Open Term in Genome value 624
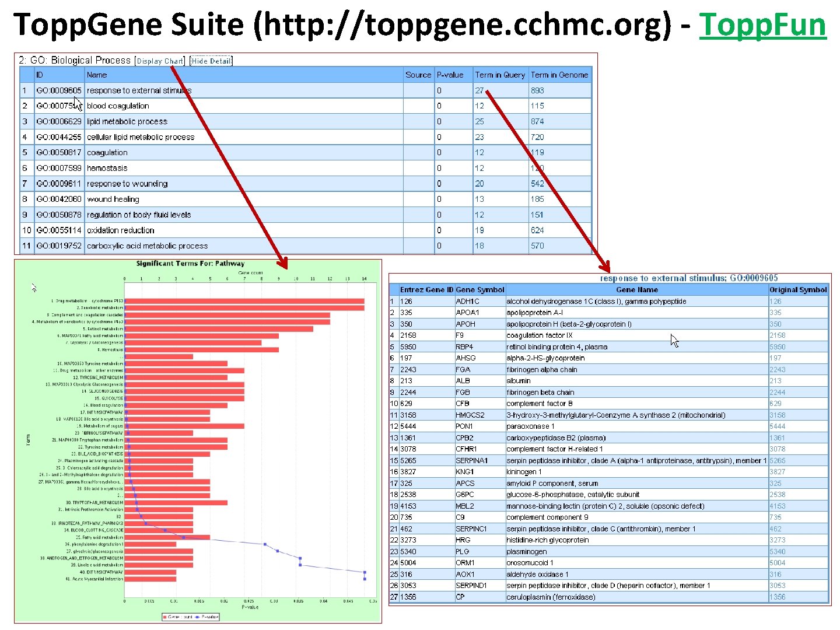This screenshot has width=840, height=630. [x=537, y=230]
